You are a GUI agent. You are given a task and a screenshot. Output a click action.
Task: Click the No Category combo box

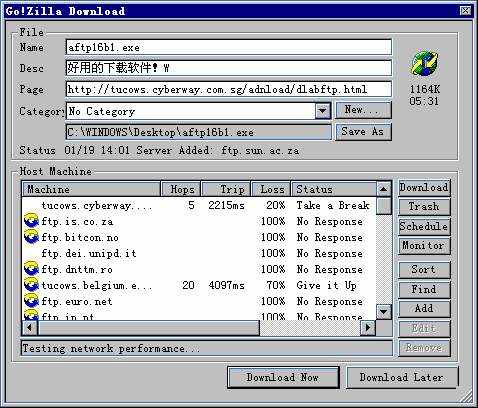[198, 111]
